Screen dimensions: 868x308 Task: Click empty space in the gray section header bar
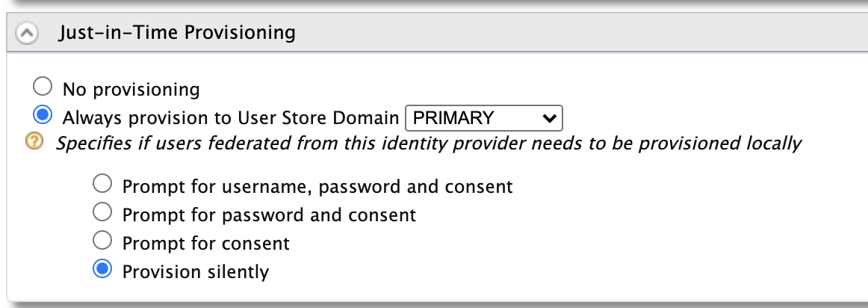(x=583, y=33)
